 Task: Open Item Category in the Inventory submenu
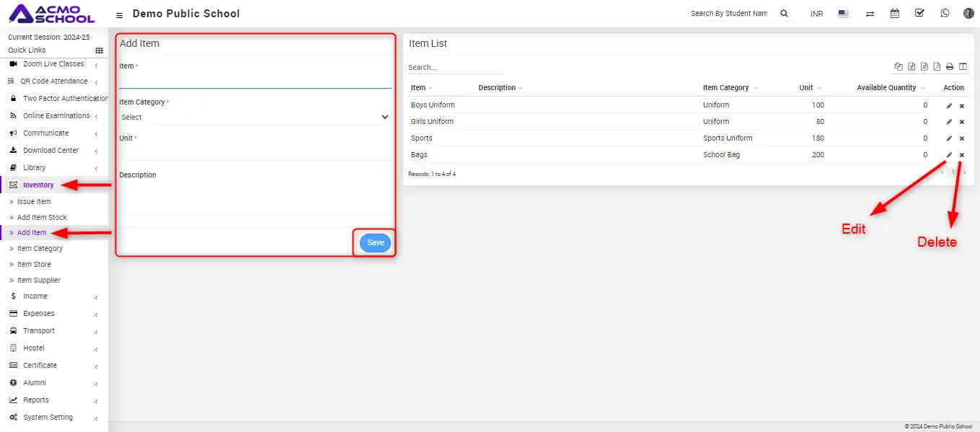[40, 249]
